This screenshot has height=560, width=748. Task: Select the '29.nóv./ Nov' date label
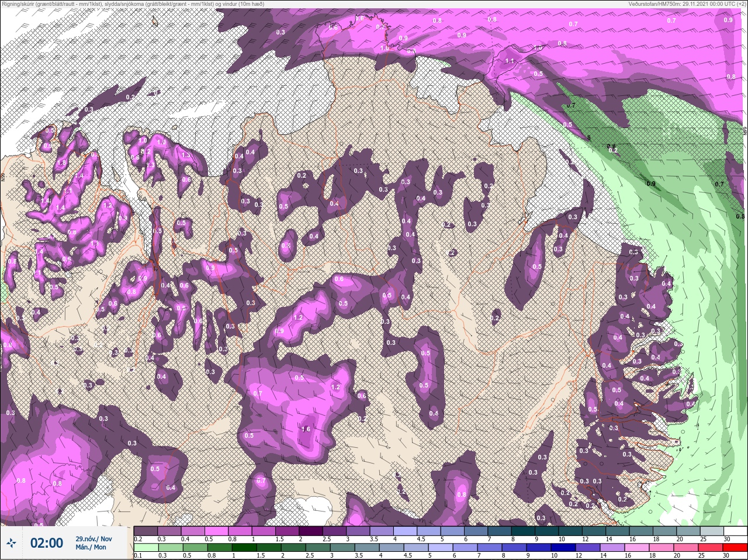tap(93, 538)
